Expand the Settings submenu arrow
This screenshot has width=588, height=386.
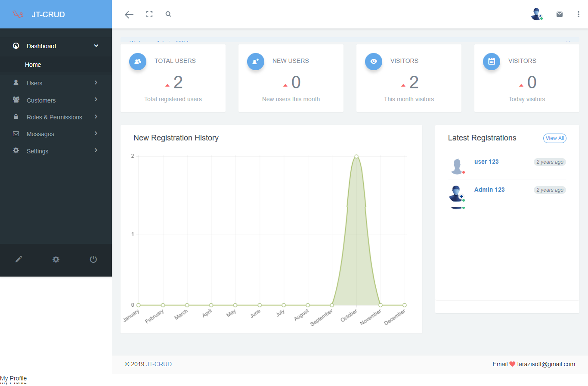click(x=96, y=150)
